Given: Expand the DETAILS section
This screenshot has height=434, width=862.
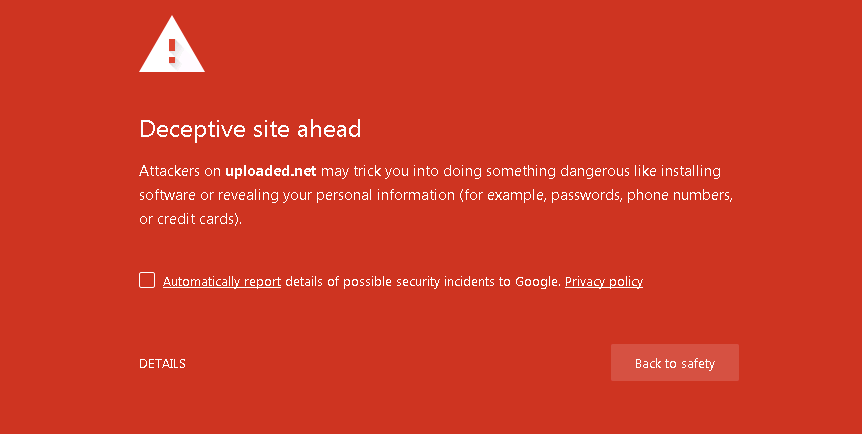Looking at the screenshot, I should point(162,364).
